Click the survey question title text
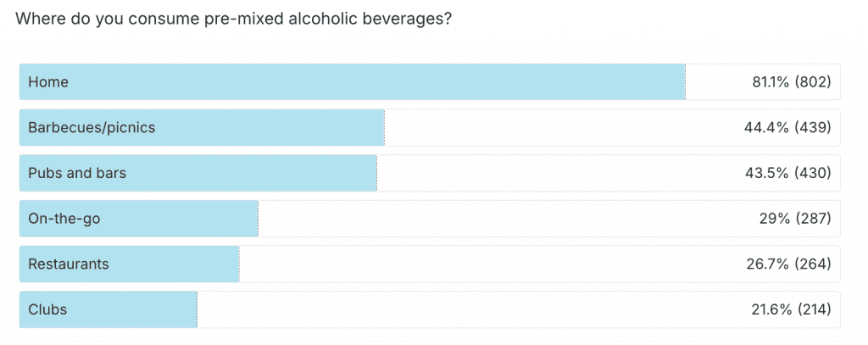This screenshot has height=345, width=868. 233,19
